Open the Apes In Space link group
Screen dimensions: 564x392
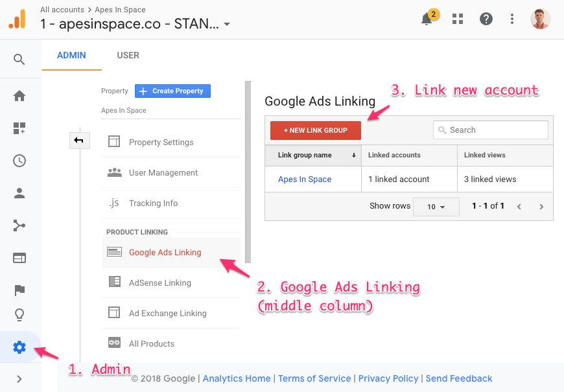coord(305,179)
